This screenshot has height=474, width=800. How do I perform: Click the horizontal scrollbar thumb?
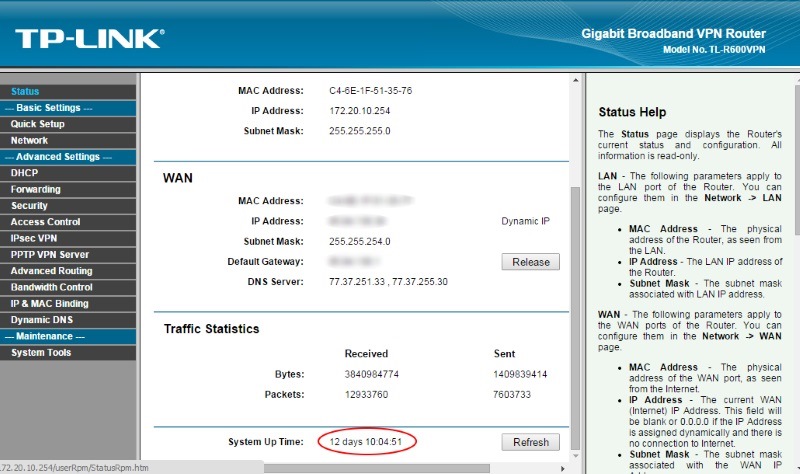tap(377, 468)
